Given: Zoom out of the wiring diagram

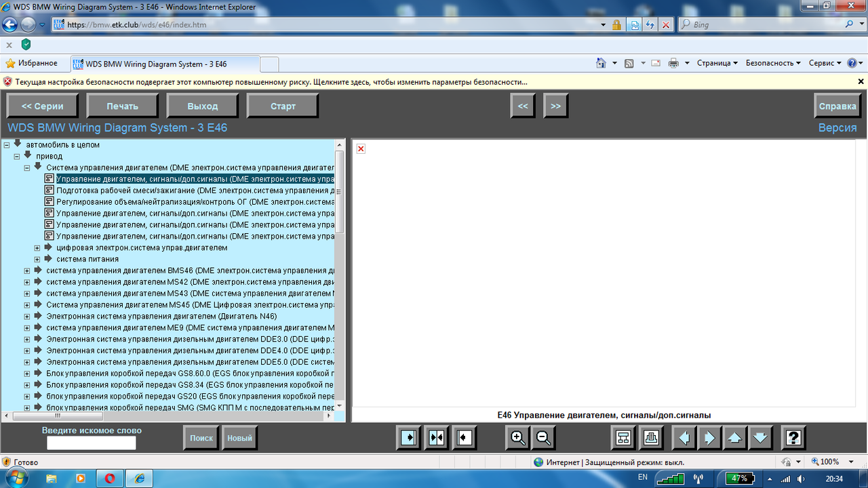Looking at the screenshot, I should 543,438.
